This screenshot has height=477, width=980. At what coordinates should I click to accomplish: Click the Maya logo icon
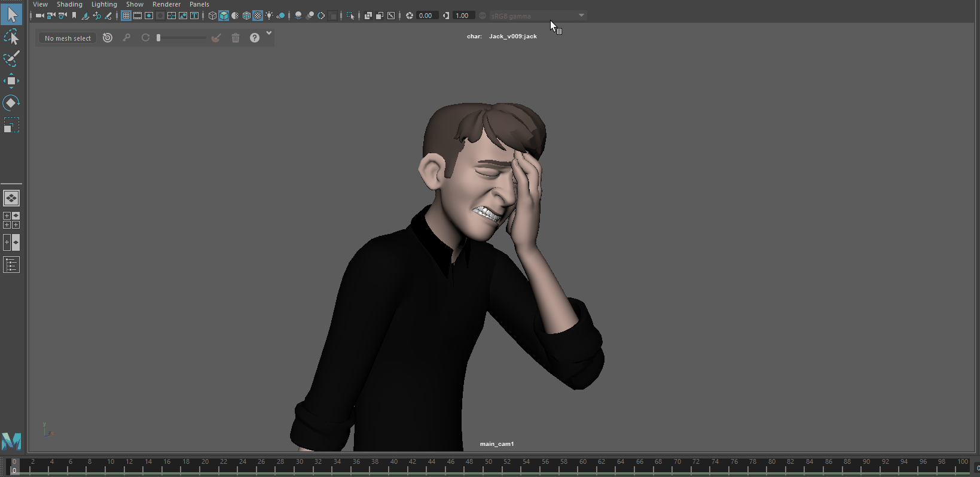pyautogui.click(x=11, y=441)
